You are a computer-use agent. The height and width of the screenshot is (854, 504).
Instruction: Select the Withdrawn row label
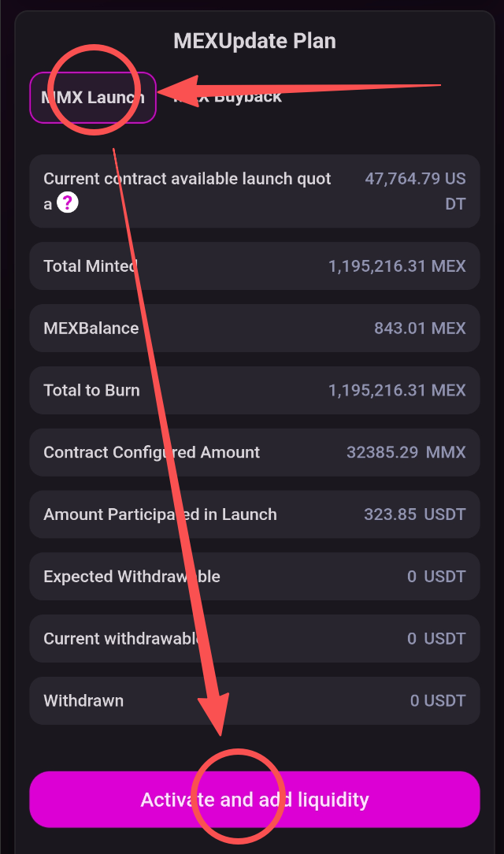(83, 700)
